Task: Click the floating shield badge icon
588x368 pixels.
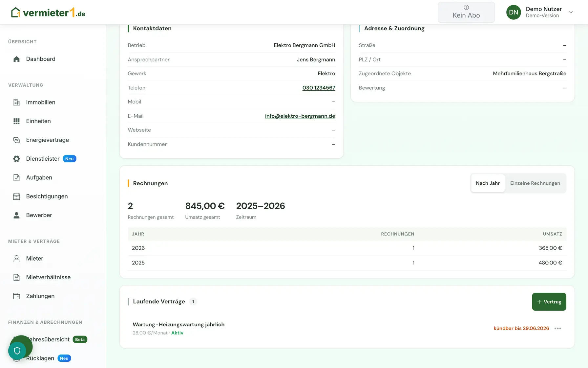Action: tap(17, 351)
